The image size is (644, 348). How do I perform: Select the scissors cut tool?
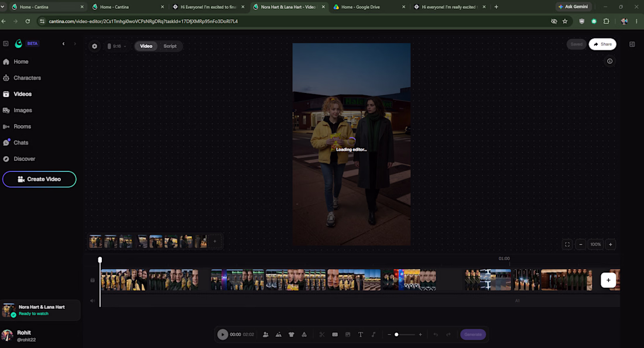coord(322,335)
